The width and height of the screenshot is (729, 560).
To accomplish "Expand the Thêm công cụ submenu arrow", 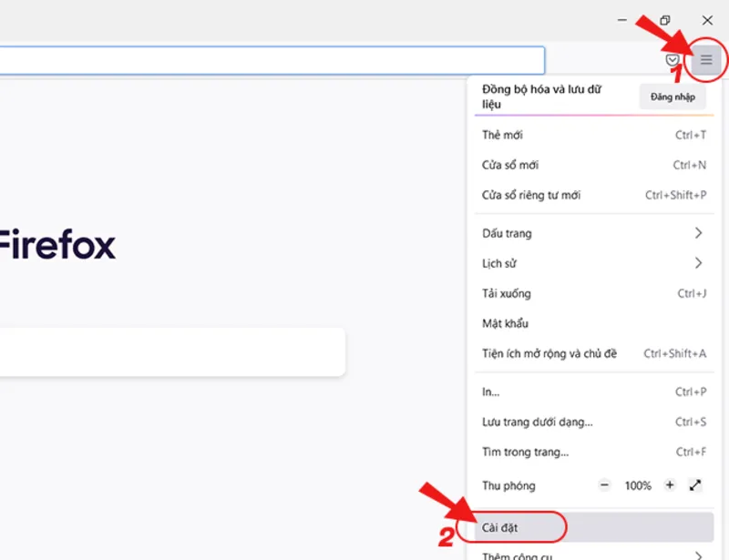I will [698, 555].
